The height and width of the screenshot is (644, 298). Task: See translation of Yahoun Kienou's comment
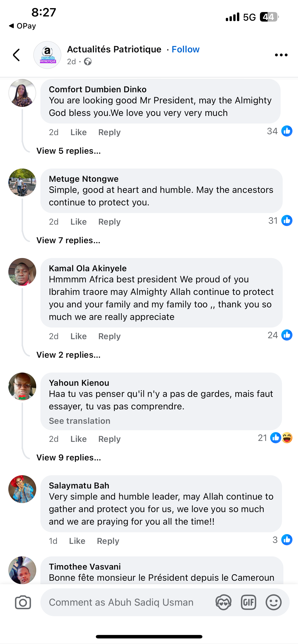[x=80, y=421]
